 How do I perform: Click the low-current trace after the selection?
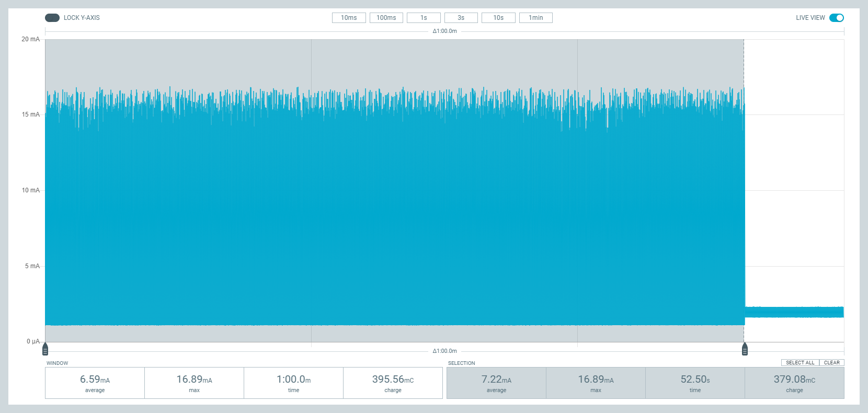(794, 312)
